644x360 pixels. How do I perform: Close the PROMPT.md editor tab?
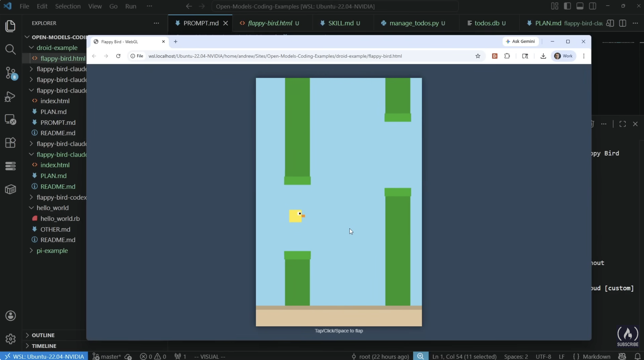pyautogui.click(x=226, y=23)
